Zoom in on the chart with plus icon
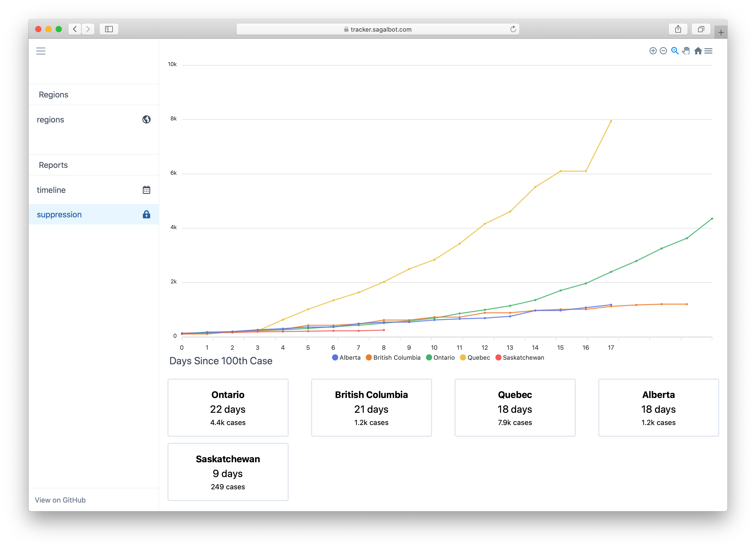756x549 pixels. (x=653, y=51)
